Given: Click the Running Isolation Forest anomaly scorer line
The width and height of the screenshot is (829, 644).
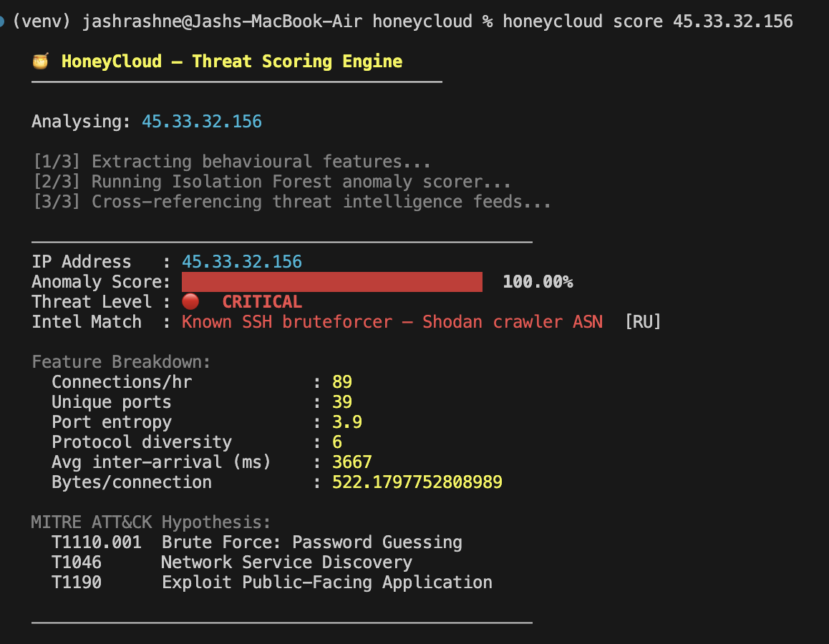Looking at the screenshot, I should pos(272,181).
